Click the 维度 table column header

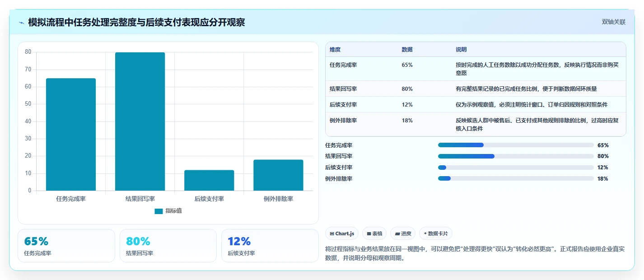point(335,50)
